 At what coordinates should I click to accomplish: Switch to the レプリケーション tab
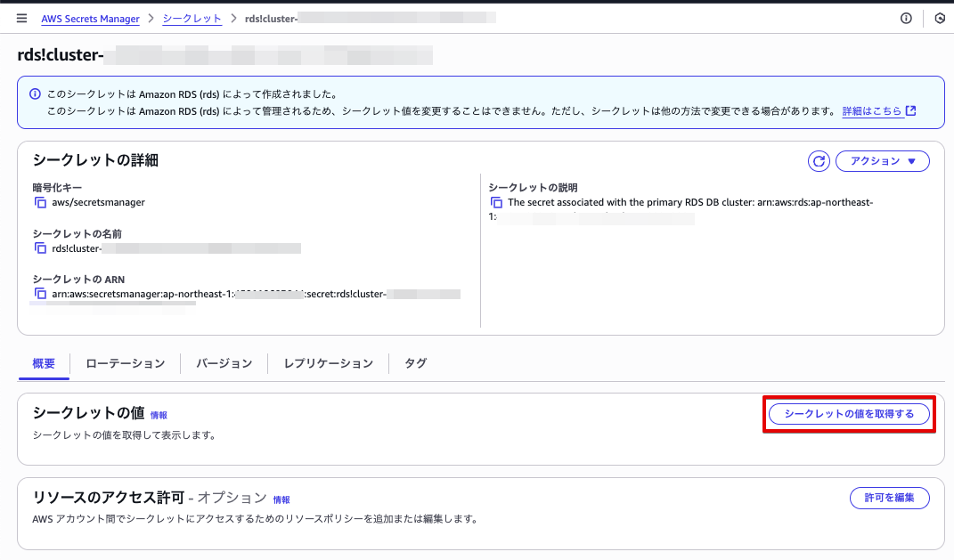(329, 363)
